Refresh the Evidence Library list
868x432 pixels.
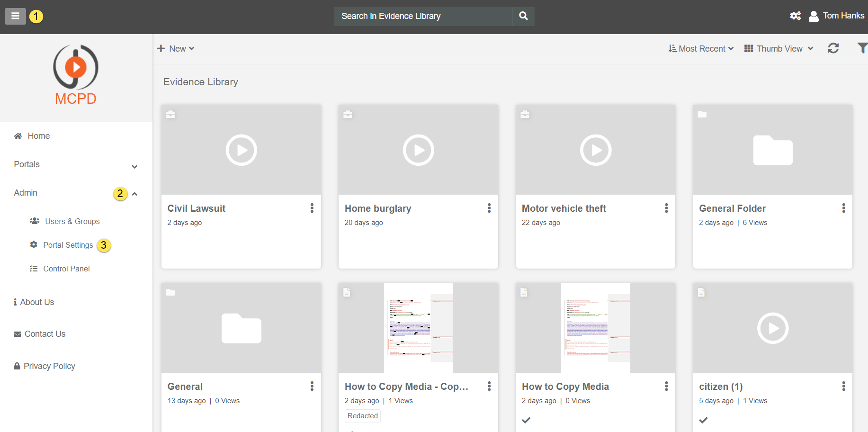point(833,48)
